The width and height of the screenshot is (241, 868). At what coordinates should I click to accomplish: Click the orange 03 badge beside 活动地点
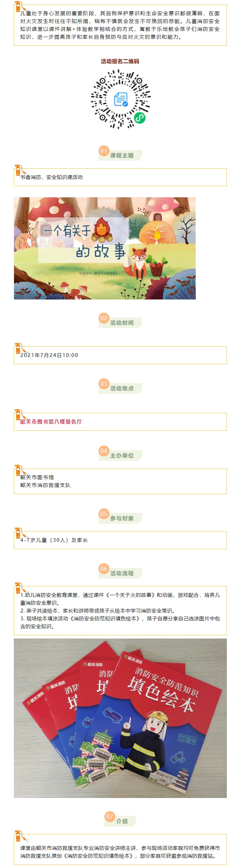click(104, 383)
